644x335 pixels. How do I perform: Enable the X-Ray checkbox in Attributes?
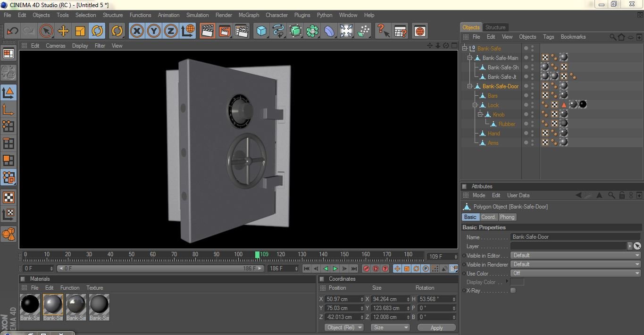513,291
